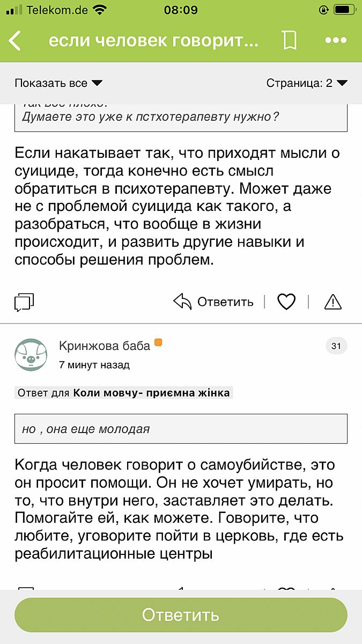The height and width of the screenshot is (644, 362).
Task: Bookmark this thread with the bookmark icon
Action: coord(290,41)
